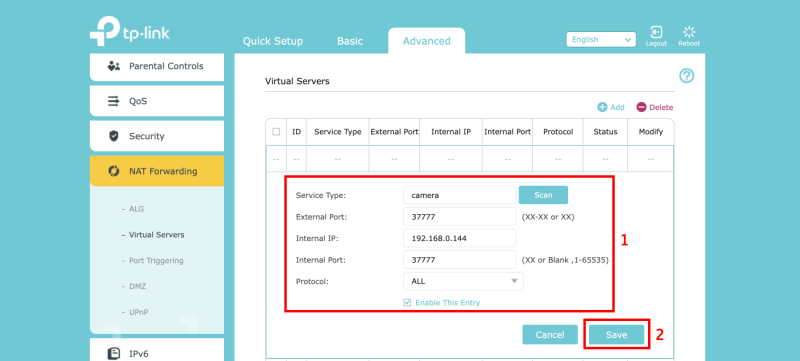Image resolution: width=800 pixels, height=361 pixels.
Task: Check the select-all box in table header
Action: (276, 132)
